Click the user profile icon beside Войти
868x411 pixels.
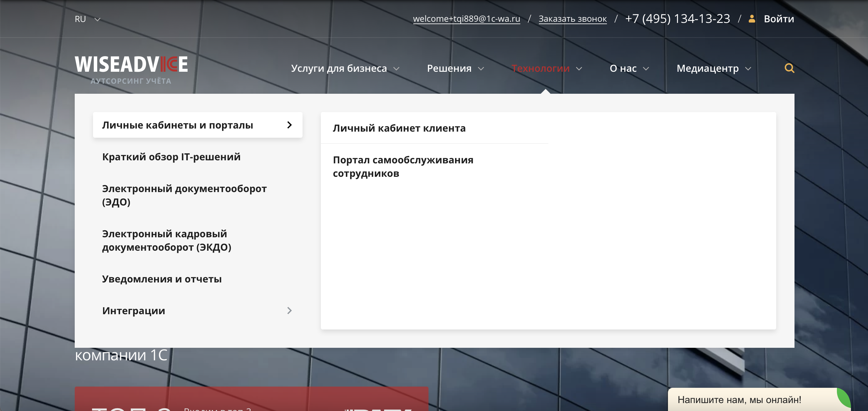[x=752, y=19]
